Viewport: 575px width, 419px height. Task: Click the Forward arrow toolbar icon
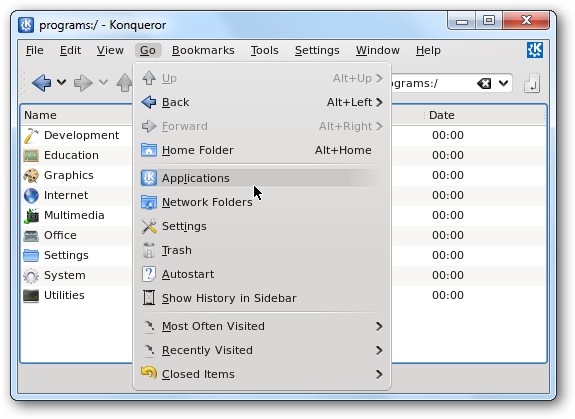(x=83, y=82)
